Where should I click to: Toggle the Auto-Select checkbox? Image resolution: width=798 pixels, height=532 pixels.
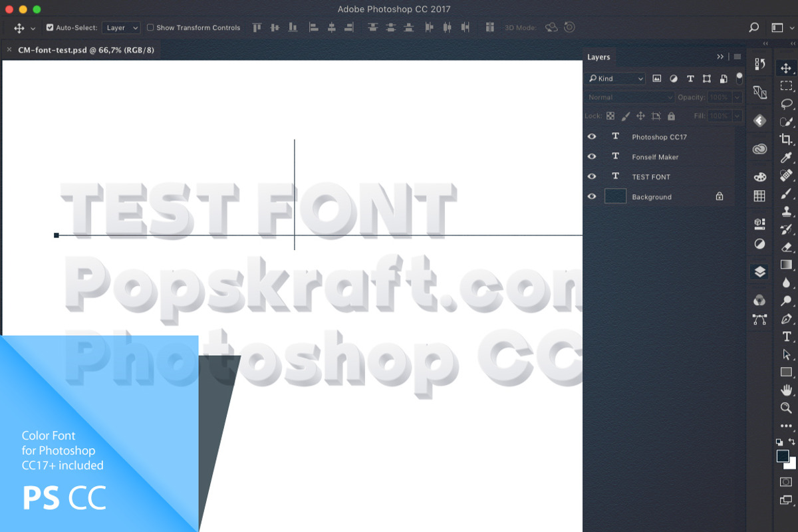50,28
